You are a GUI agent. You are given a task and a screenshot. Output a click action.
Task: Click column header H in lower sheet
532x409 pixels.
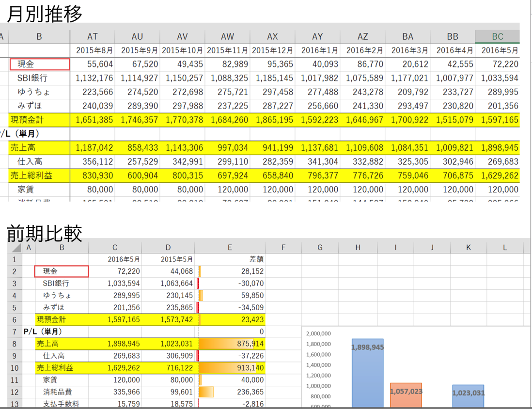[x=358, y=248]
